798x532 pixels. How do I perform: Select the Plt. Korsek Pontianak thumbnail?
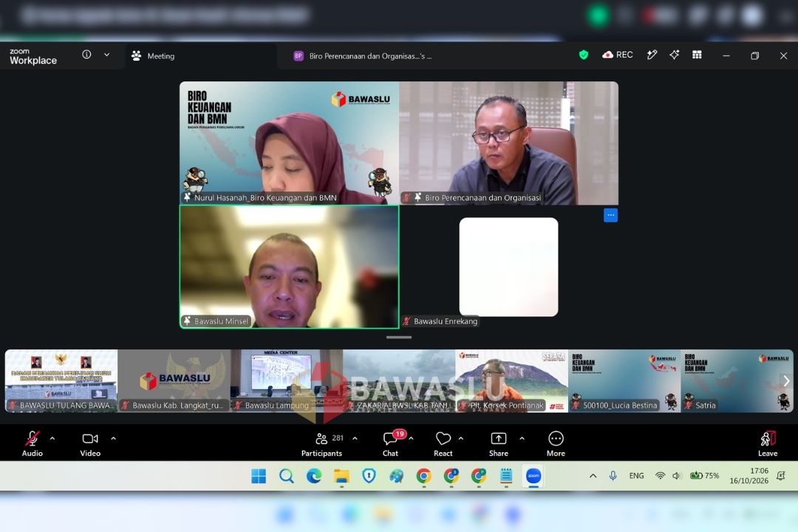511,381
